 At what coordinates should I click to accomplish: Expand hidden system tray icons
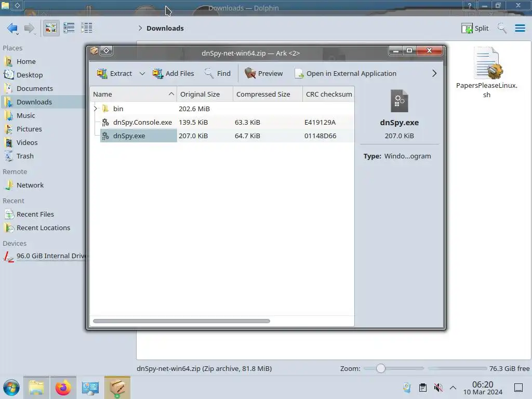453,388
